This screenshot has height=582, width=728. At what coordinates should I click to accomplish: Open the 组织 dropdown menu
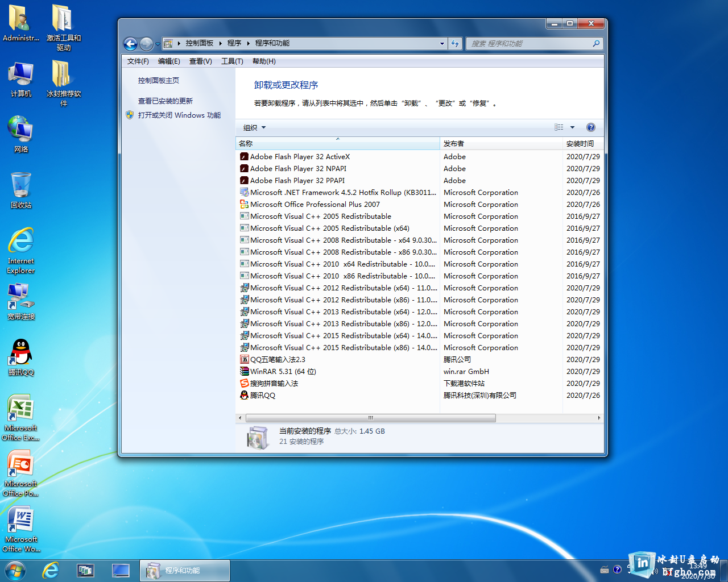pos(254,127)
